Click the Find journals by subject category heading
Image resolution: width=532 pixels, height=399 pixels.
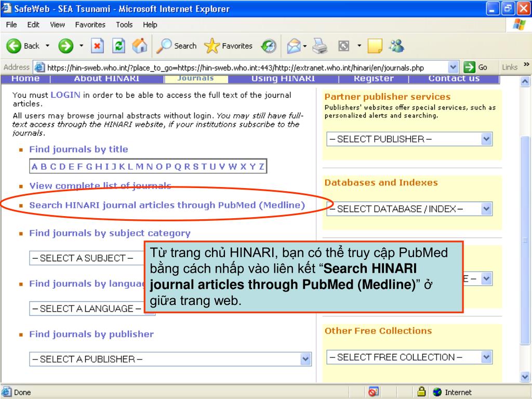coord(110,233)
